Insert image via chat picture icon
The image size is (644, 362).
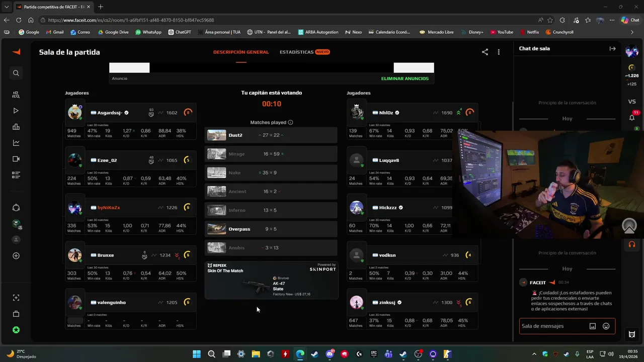(593, 326)
